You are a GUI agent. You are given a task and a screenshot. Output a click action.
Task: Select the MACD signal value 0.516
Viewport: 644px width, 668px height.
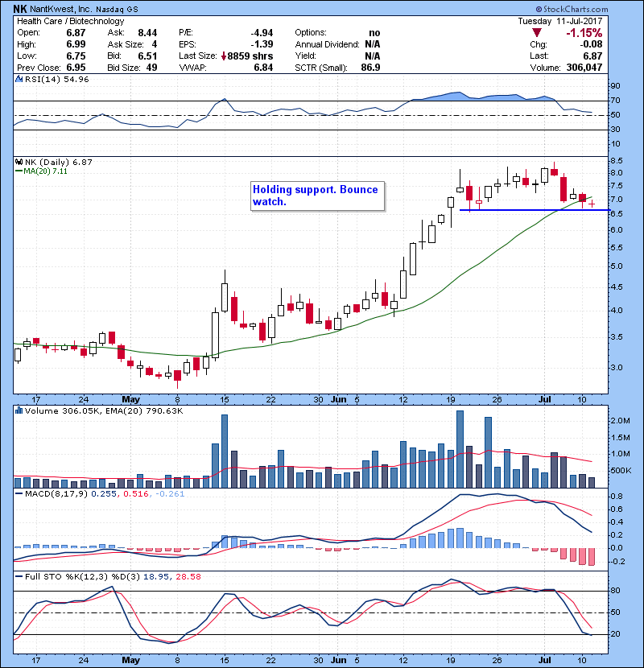pos(136,494)
